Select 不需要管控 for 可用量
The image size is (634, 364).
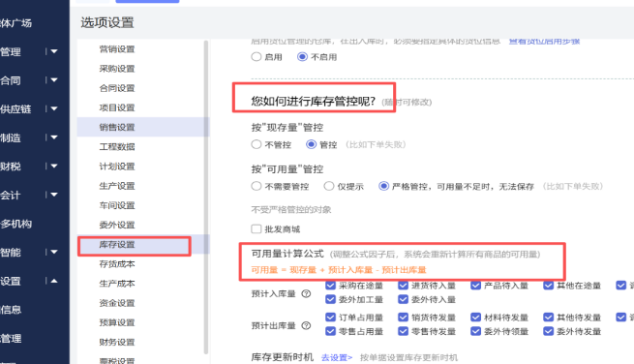256,186
